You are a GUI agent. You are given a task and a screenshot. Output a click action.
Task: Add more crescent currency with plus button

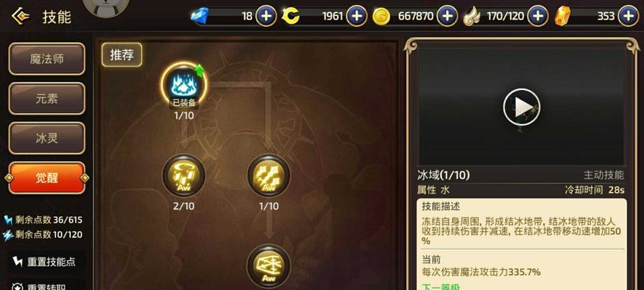click(x=356, y=17)
